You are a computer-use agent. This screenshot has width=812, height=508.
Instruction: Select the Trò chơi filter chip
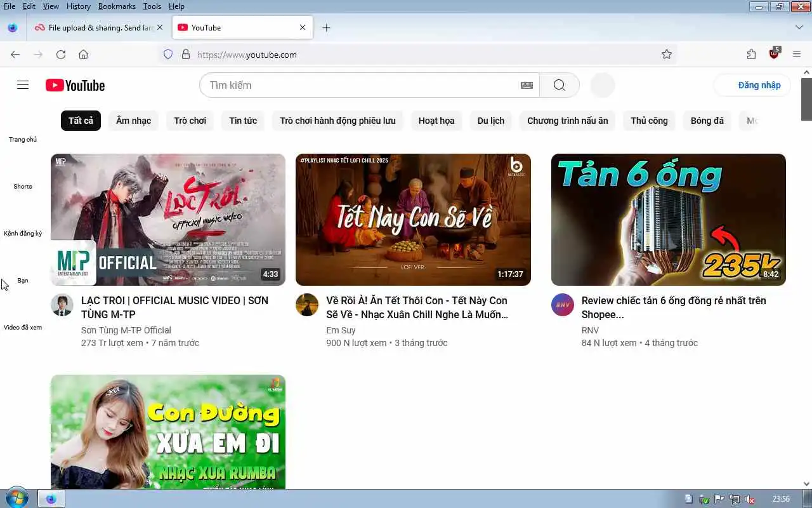190,121
